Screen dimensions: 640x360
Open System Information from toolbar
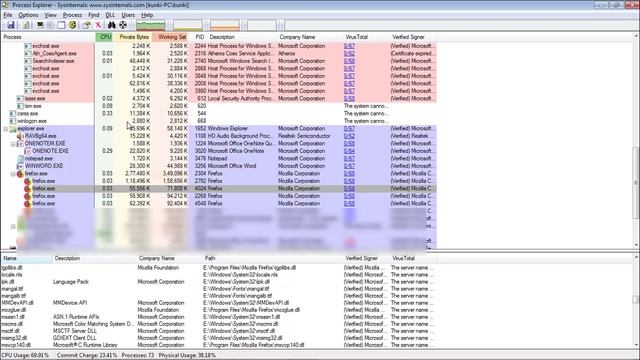pos(40,25)
